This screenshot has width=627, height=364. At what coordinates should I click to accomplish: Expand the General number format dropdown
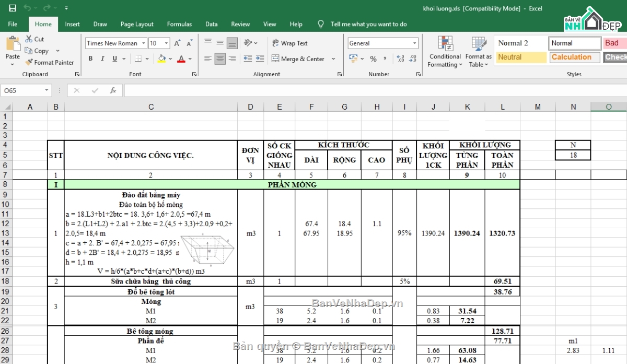point(414,43)
